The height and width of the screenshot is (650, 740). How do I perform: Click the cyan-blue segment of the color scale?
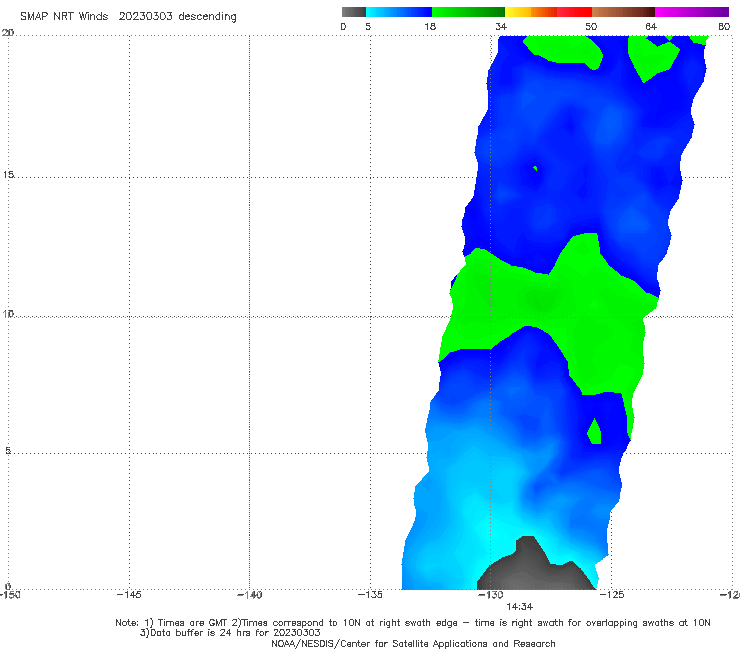point(399,12)
